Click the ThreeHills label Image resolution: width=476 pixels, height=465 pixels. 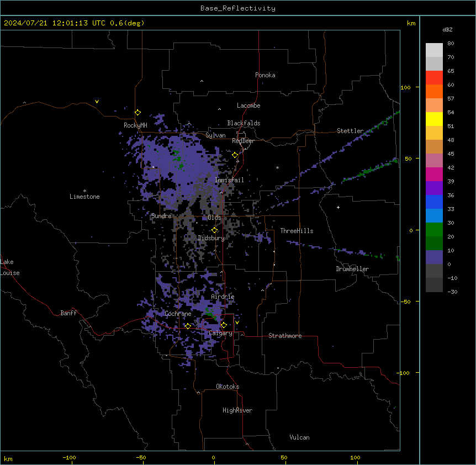pyautogui.click(x=297, y=231)
